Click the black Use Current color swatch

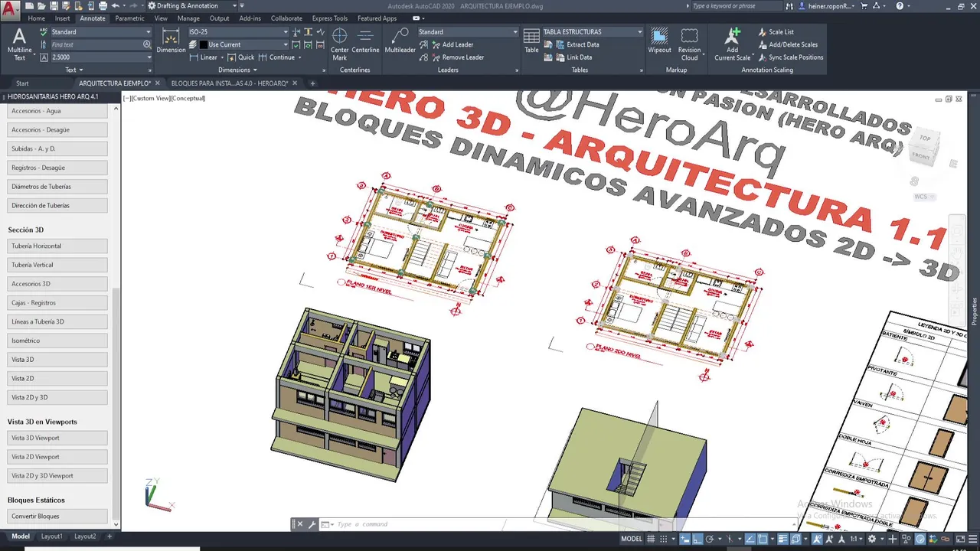coord(204,44)
